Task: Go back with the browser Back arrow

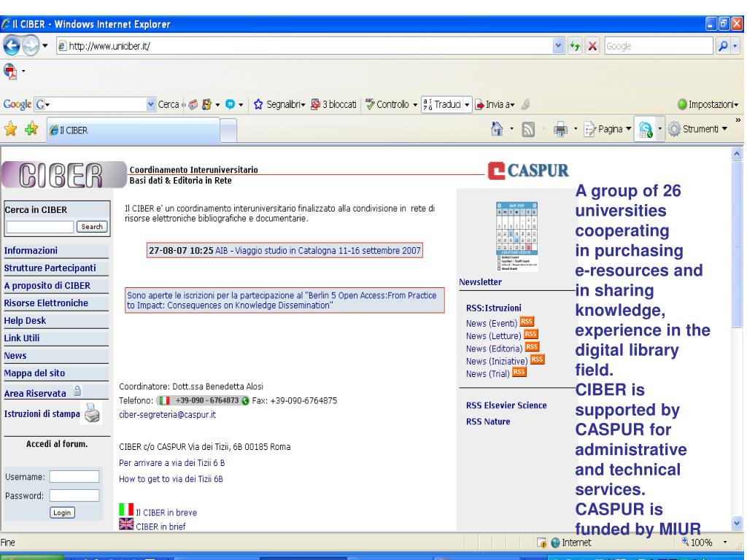Action: pyautogui.click(x=12, y=46)
